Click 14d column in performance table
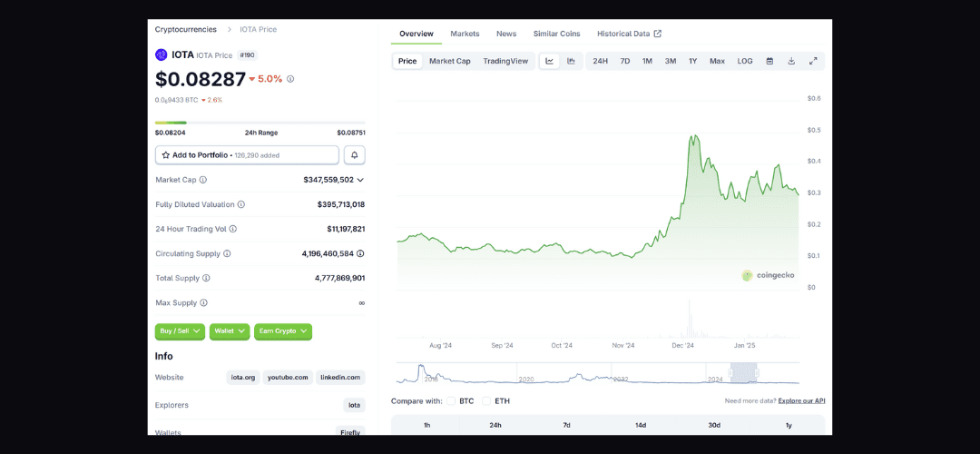This screenshot has height=454, width=980. [641, 425]
